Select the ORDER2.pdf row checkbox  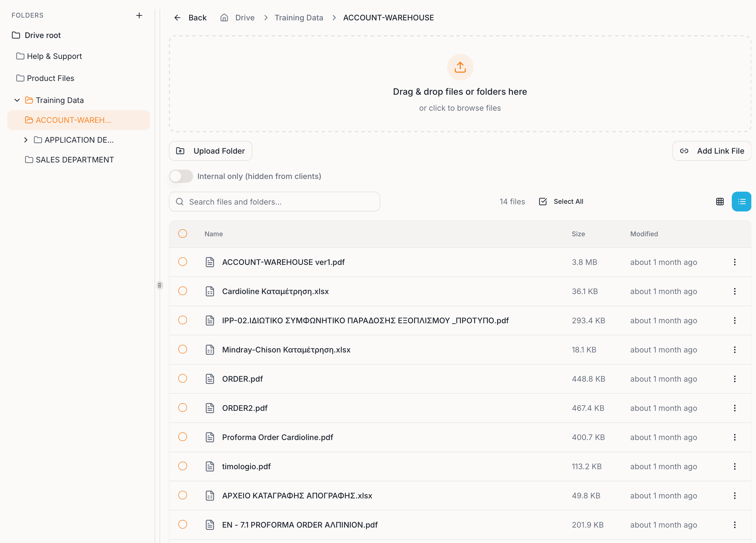(x=183, y=408)
